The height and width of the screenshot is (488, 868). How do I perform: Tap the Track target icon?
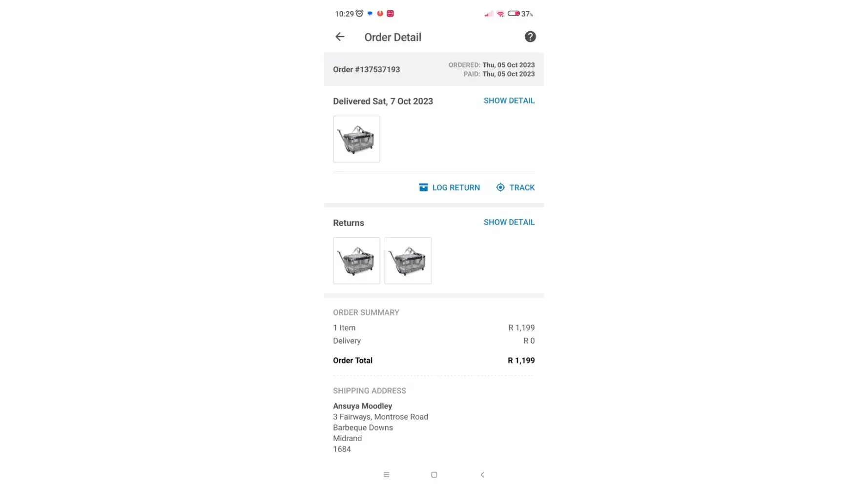tap(500, 187)
